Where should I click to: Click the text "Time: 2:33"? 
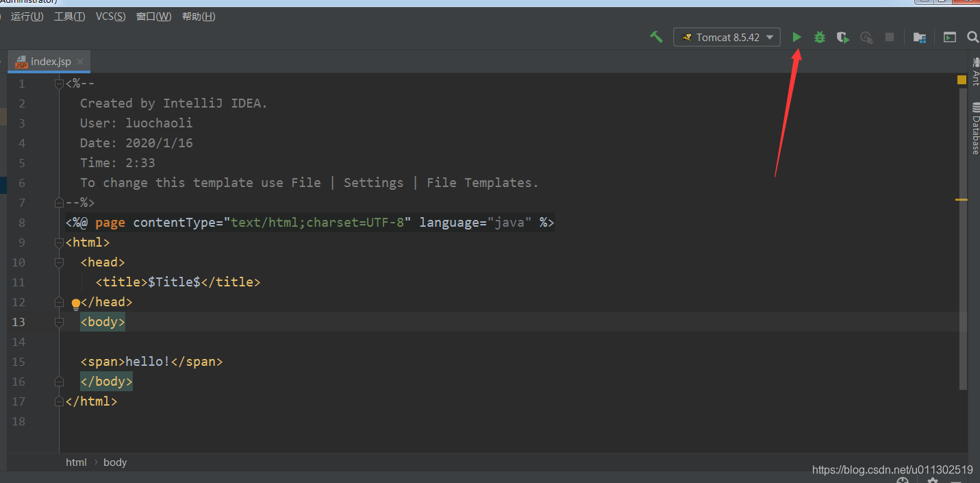coord(118,163)
